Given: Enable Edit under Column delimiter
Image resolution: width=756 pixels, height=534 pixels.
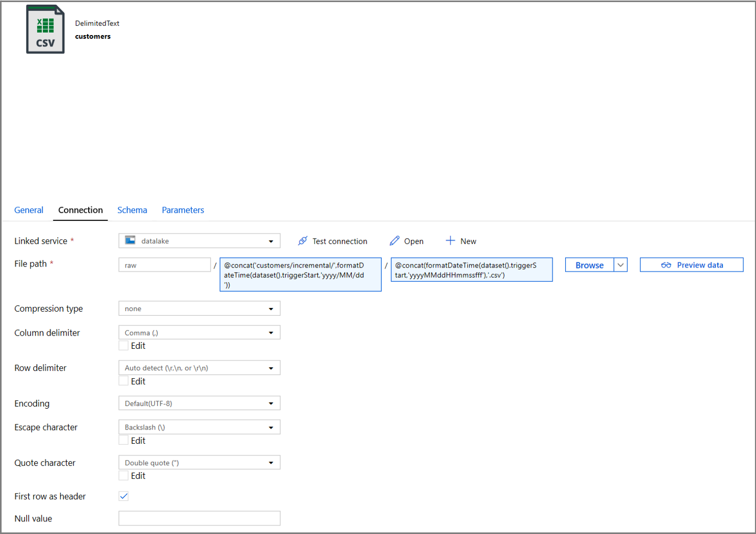Looking at the screenshot, I should point(123,345).
